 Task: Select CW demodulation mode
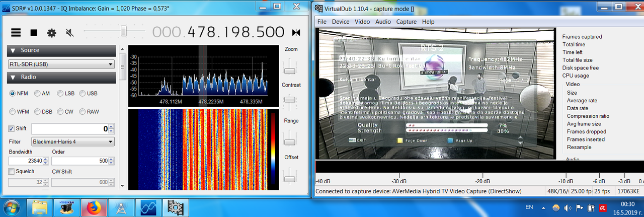[65, 111]
